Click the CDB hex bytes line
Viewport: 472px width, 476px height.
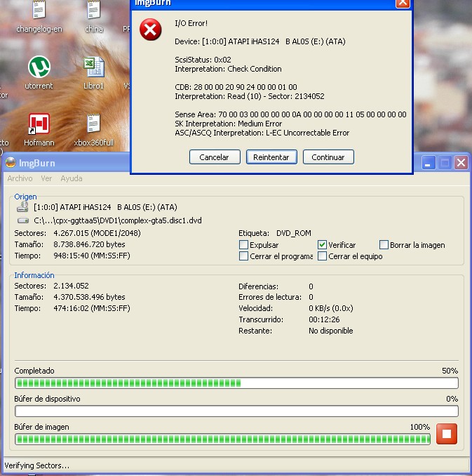[236, 87]
